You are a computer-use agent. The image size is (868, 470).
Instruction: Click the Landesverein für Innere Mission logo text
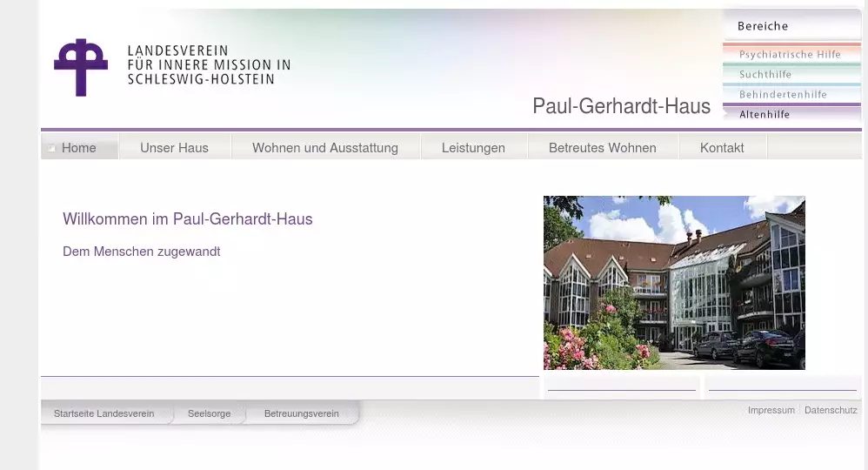click(209, 65)
